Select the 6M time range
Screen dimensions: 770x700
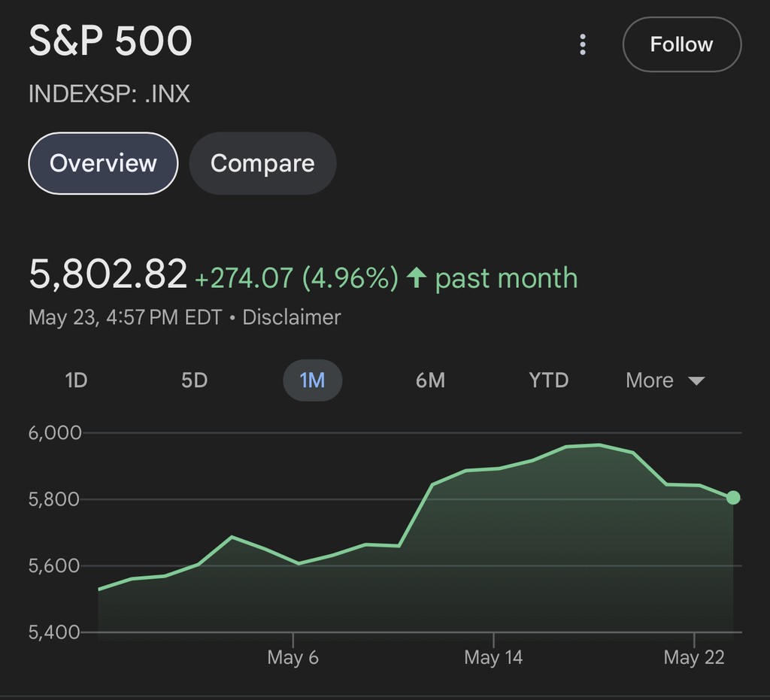pyautogui.click(x=430, y=380)
